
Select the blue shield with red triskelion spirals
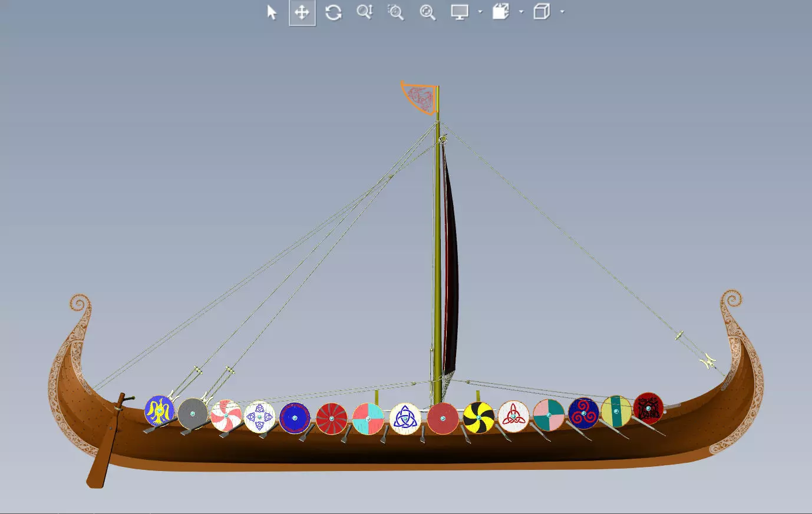click(583, 413)
